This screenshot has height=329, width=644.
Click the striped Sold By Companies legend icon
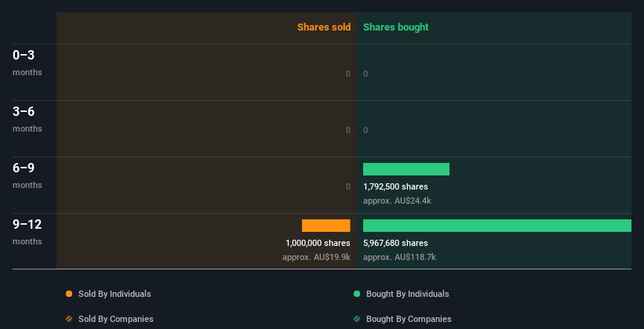click(69, 319)
